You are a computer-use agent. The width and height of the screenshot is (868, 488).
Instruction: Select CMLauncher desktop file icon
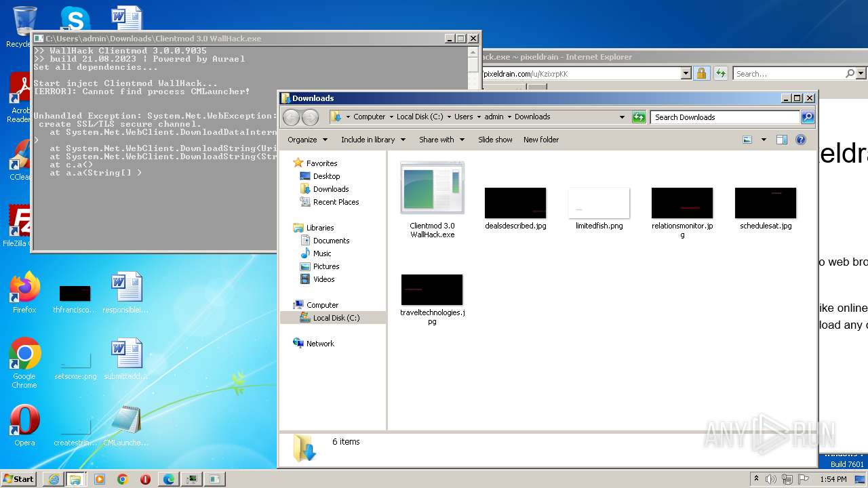point(126,426)
